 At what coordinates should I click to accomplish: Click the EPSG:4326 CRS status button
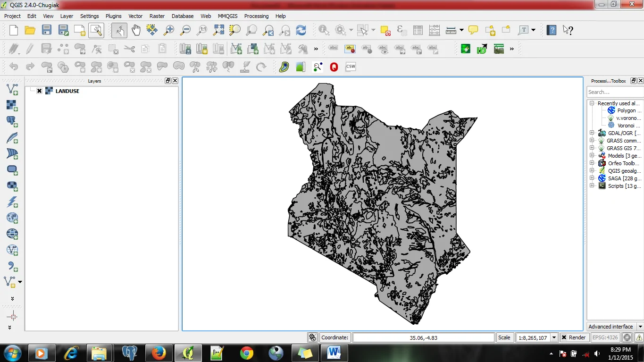coord(605,337)
